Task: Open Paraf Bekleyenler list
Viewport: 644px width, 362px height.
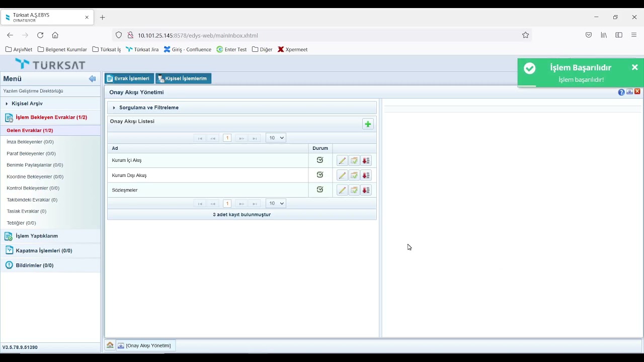Action: coord(31,153)
